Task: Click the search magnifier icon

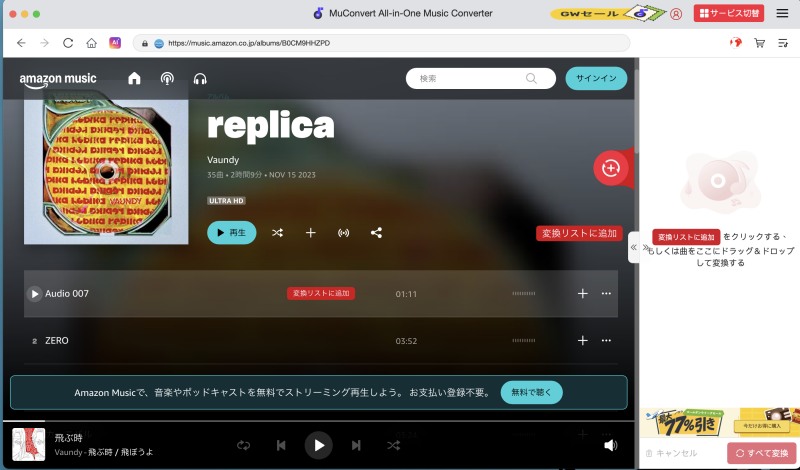Action: pos(531,78)
